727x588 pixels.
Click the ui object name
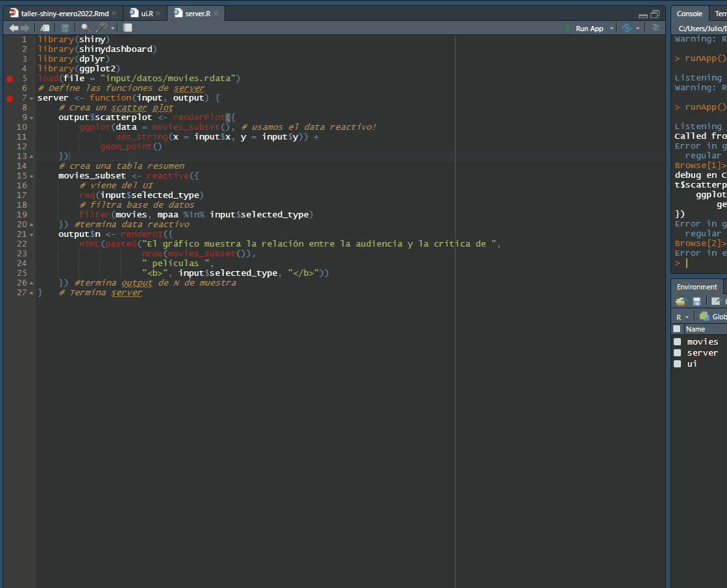click(x=692, y=364)
